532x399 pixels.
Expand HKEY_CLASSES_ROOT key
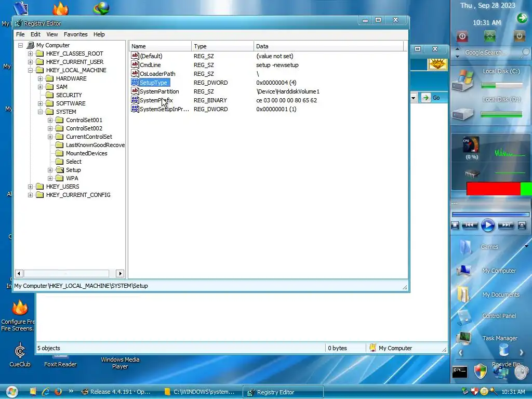pyautogui.click(x=30, y=54)
